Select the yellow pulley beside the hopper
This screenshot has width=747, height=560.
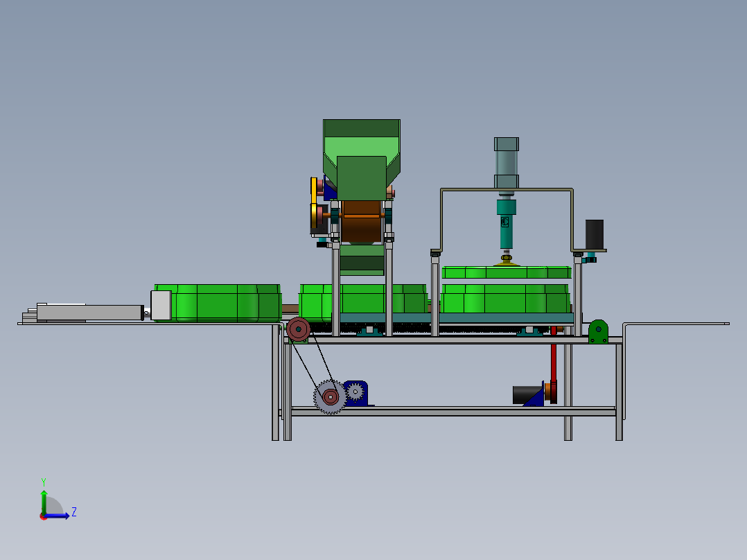click(314, 203)
